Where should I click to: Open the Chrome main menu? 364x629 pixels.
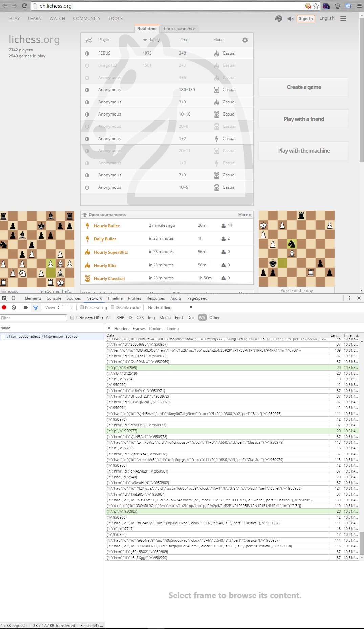359,6
